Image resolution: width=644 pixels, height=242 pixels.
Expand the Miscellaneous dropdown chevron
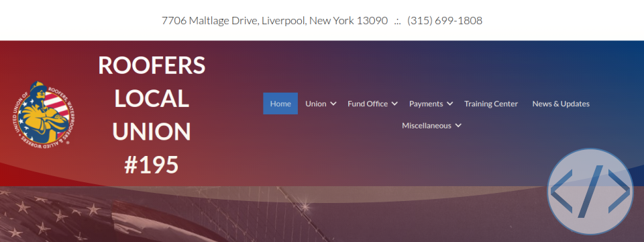458,126
